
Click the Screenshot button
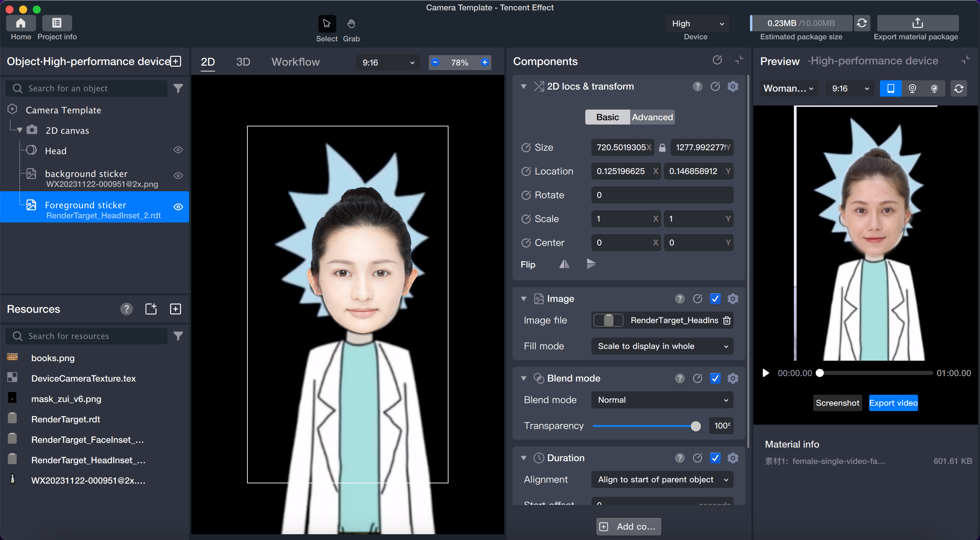pos(837,403)
